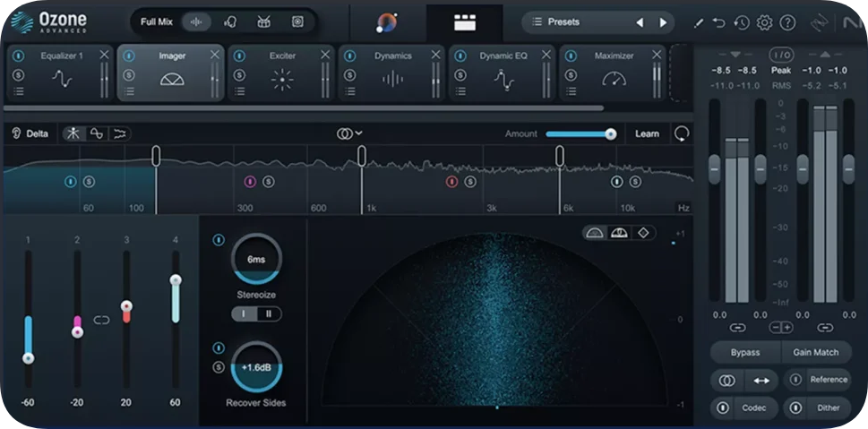Select the third crossover type icon
The height and width of the screenshot is (429, 868).
tap(119, 133)
